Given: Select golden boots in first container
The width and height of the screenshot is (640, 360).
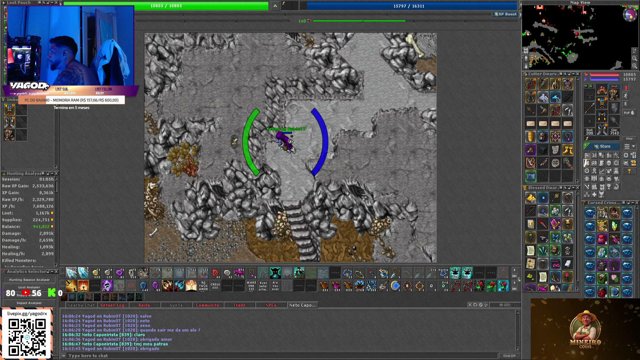Looking at the screenshot, I should coord(567,149).
